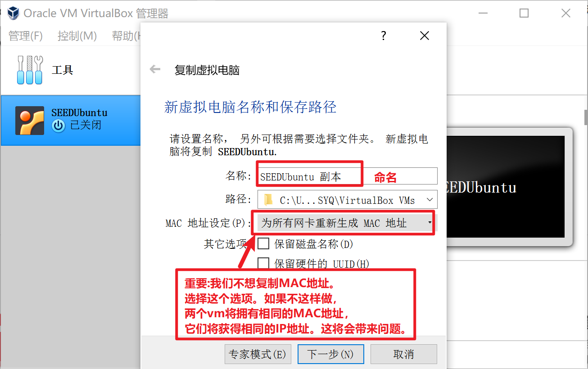The image size is (588, 369).
Task: Click the VirtualBox logo in the title bar
Action: point(14,13)
